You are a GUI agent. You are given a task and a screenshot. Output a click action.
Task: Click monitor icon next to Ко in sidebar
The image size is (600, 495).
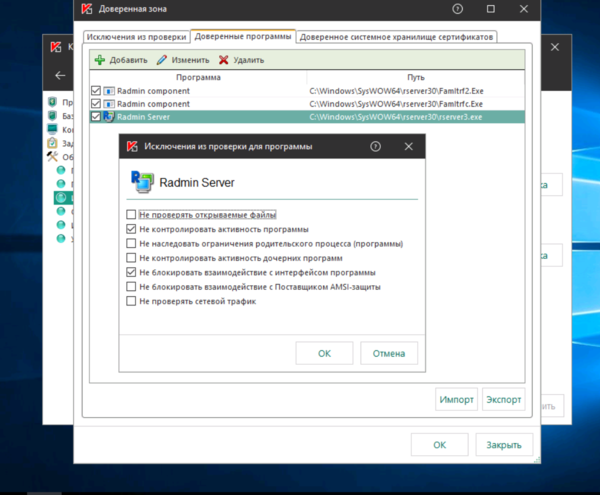click(52, 129)
